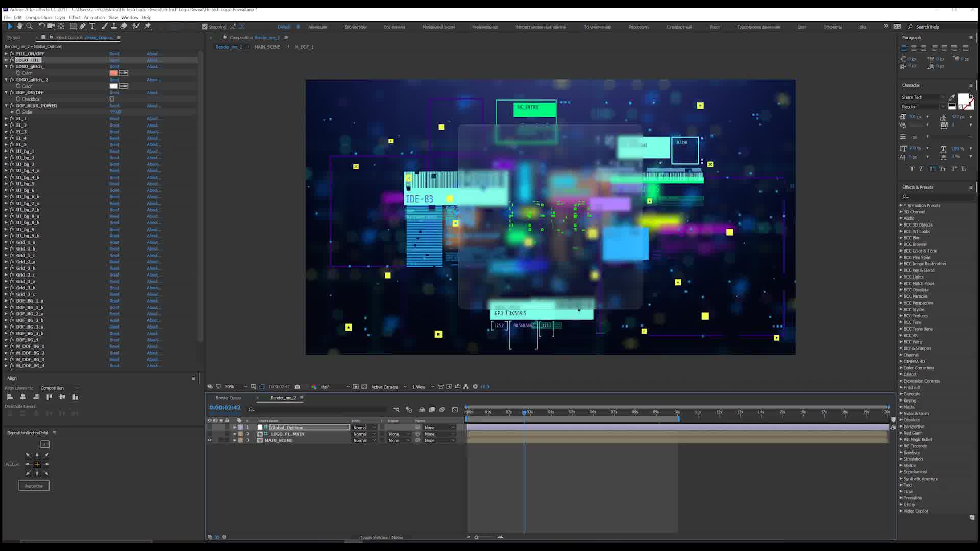Toggle the DOF_ON/OFF checkbox
Screen dimensions: 980x551
pos(112,99)
